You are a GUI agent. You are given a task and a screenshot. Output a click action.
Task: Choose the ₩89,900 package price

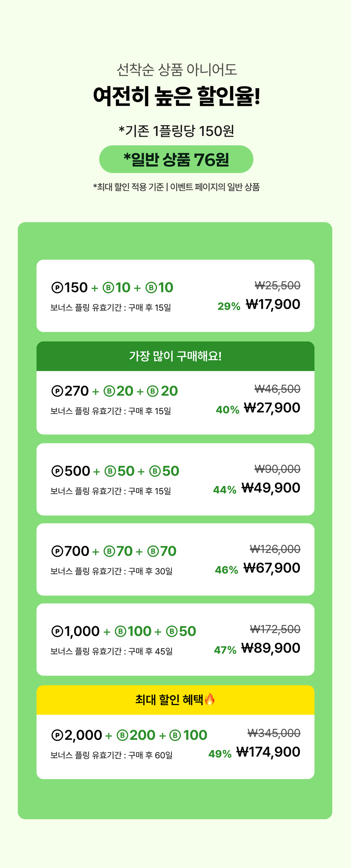point(271,648)
